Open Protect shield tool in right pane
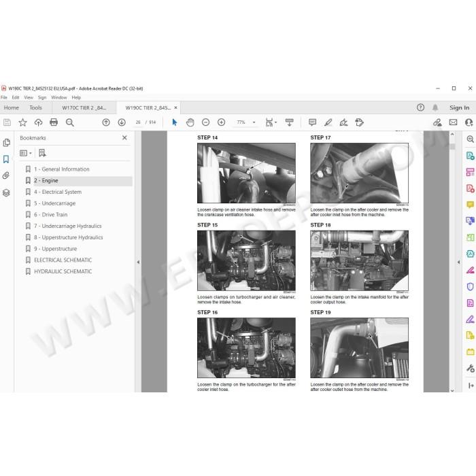Screen dimensions: 476x476 [471, 286]
